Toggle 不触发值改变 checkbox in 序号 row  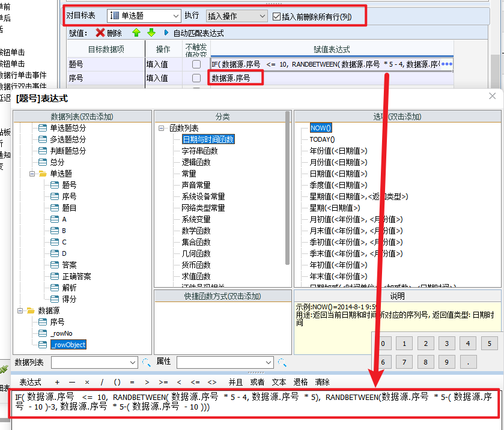[x=196, y=78]
